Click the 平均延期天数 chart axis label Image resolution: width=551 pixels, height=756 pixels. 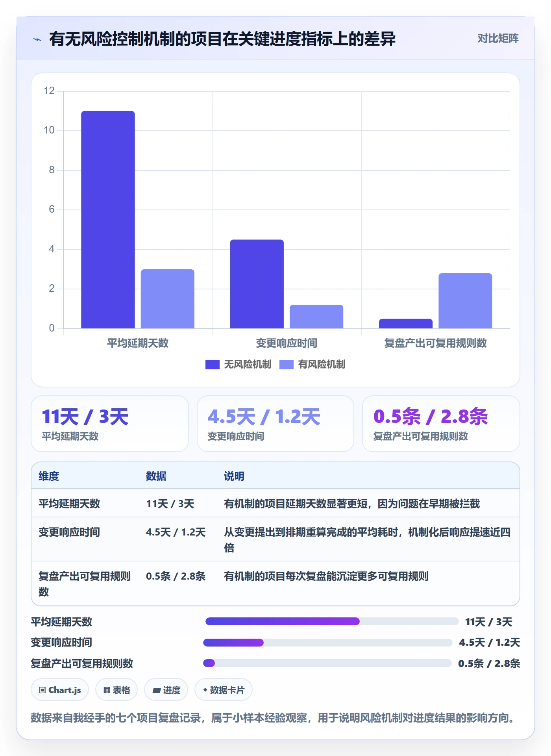138,343
